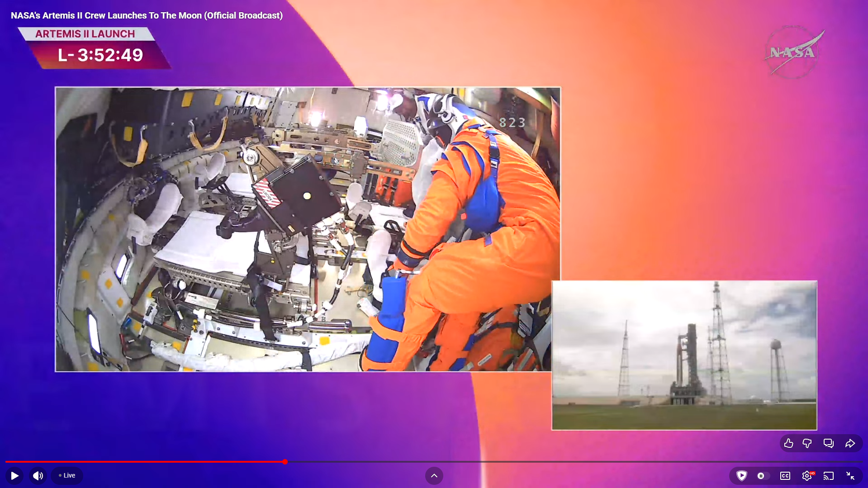Jump to the Live stream position
This screenshot has width=868, height=488.
(67, 476)
